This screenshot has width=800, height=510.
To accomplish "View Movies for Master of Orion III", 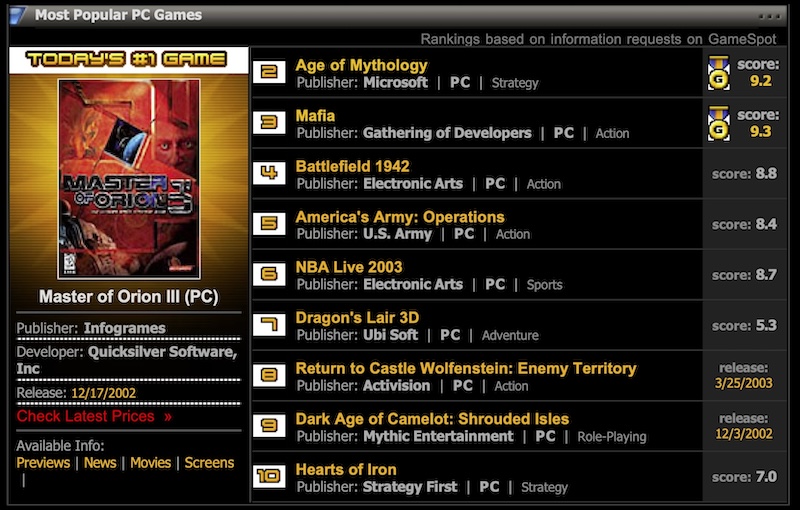I will (150, 463).
